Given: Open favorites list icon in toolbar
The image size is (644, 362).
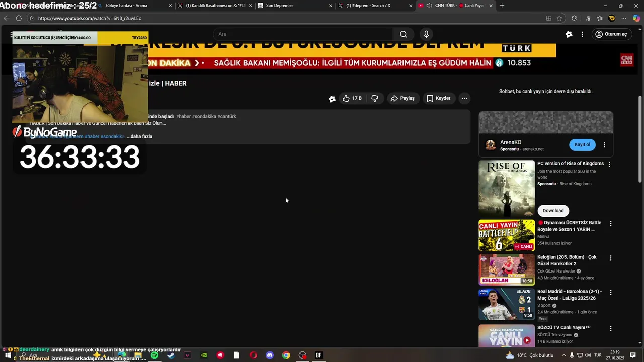Looking at the screenshot, I should click(x=600, y=18).
